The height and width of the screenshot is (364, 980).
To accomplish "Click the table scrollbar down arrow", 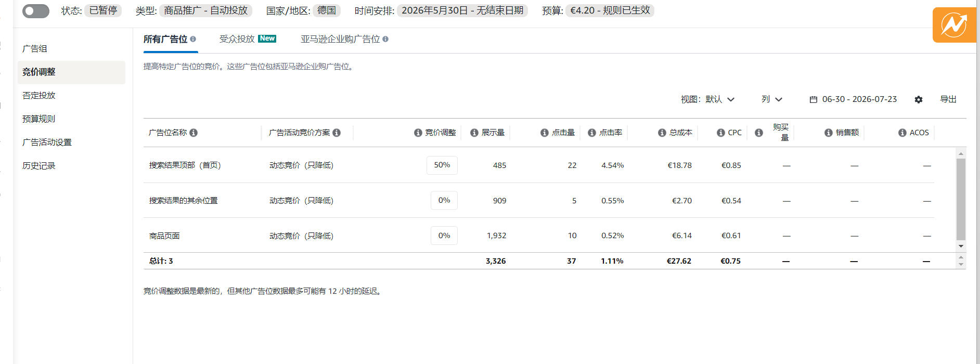I will click(961, 246).
